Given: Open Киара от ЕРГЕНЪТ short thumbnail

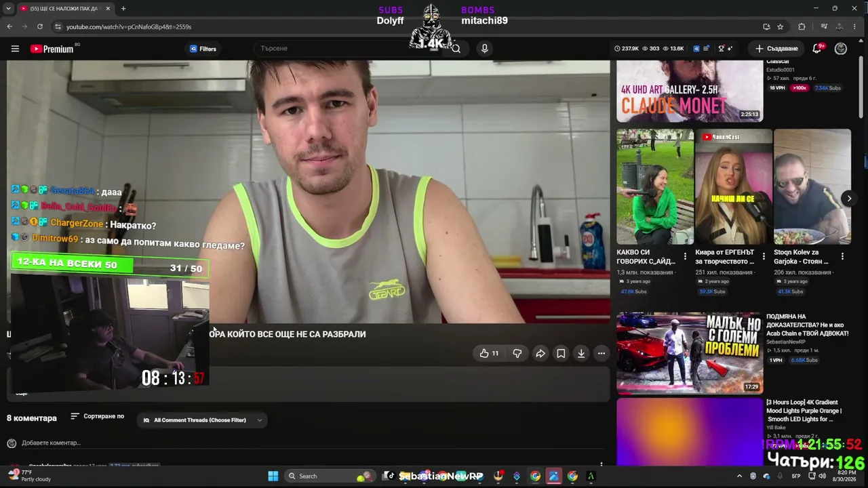Looking at the screenshot, I should coord(734,186).
